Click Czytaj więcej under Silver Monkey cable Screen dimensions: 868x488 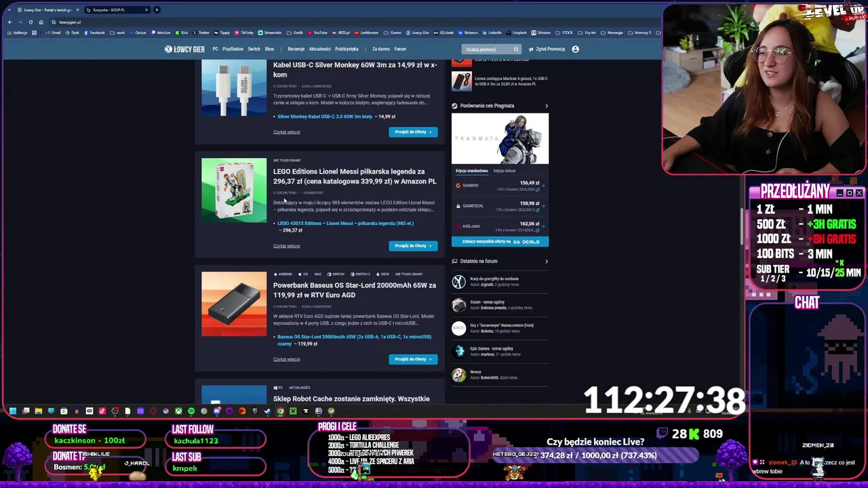tap(286, 132)
